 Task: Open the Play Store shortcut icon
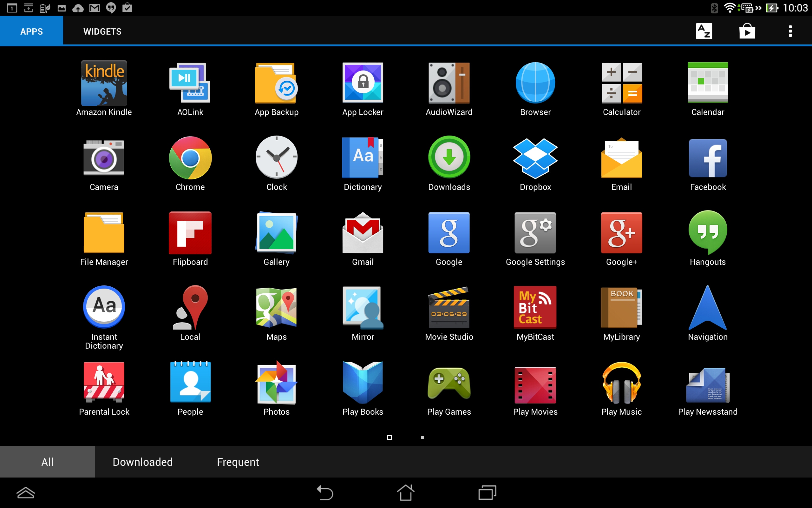coord(747,31)
